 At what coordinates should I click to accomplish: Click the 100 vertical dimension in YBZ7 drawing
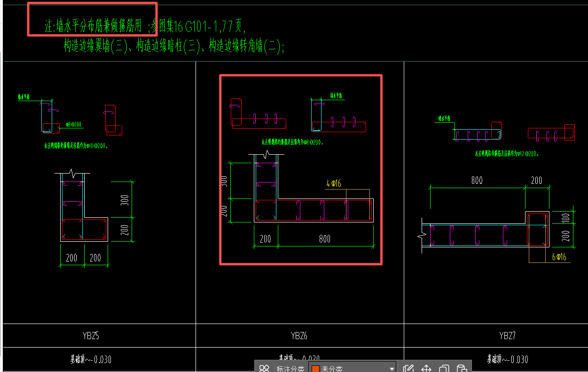pyautogui.click(x=566, y=218)
